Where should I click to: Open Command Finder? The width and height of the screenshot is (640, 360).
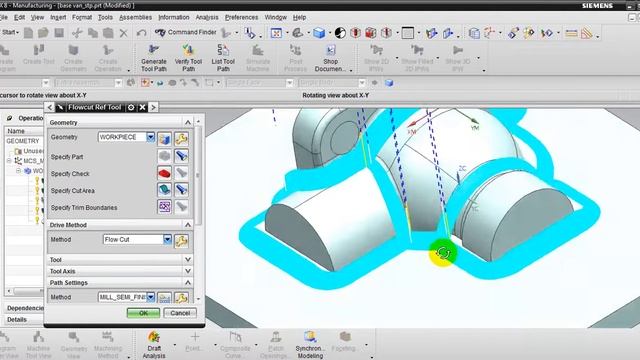point(186,32)
